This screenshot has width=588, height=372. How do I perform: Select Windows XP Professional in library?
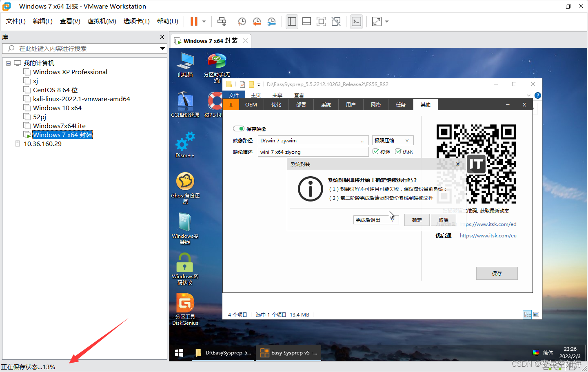pos(70,72)
